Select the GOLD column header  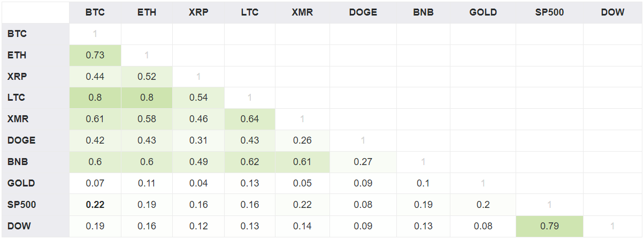pos(483,12)
